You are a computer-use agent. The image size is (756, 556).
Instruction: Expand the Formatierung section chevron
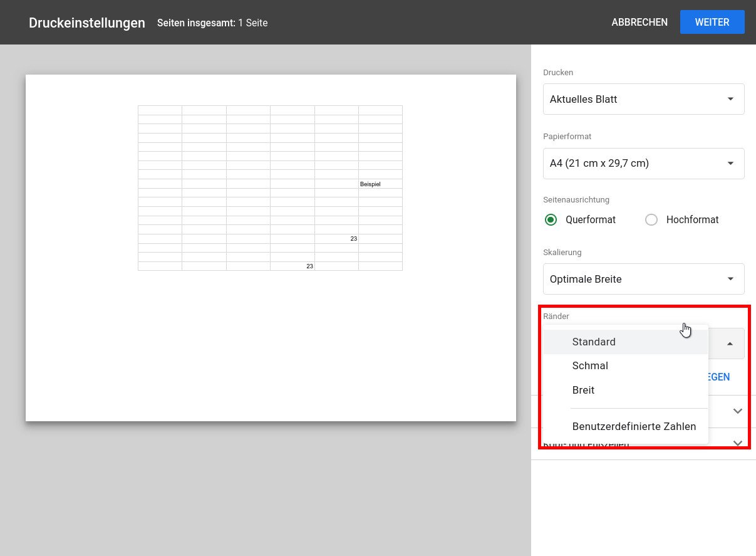coord(738,412)
